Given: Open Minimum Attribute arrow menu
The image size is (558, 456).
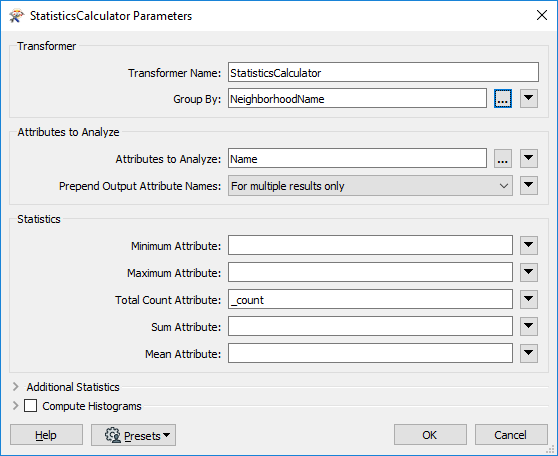Looking at the screenshot, I should [x=528, y=245].
